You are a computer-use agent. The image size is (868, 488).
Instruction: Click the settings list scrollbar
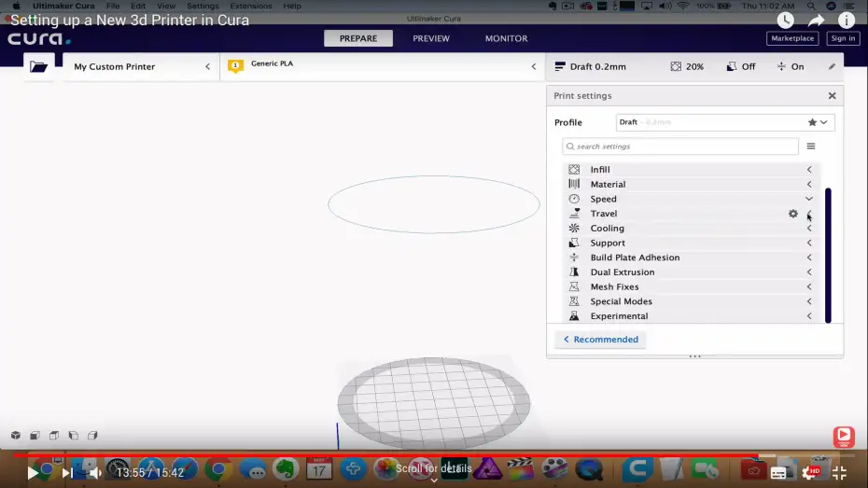[x=828, y=255]
